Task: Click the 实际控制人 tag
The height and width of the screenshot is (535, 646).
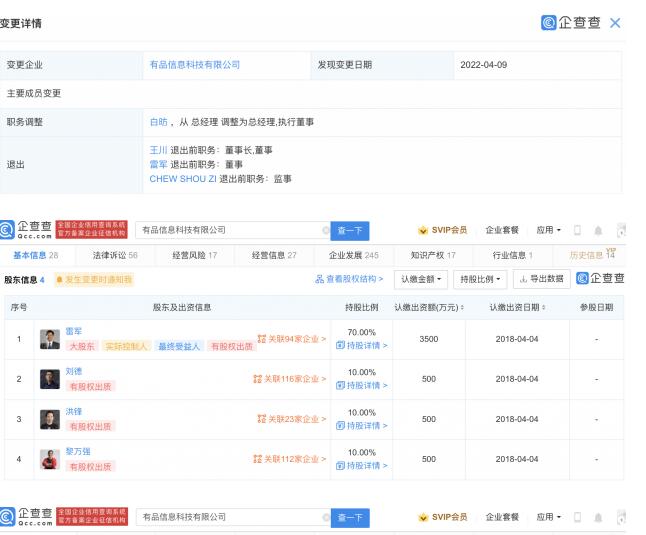Action: point(126,346)
